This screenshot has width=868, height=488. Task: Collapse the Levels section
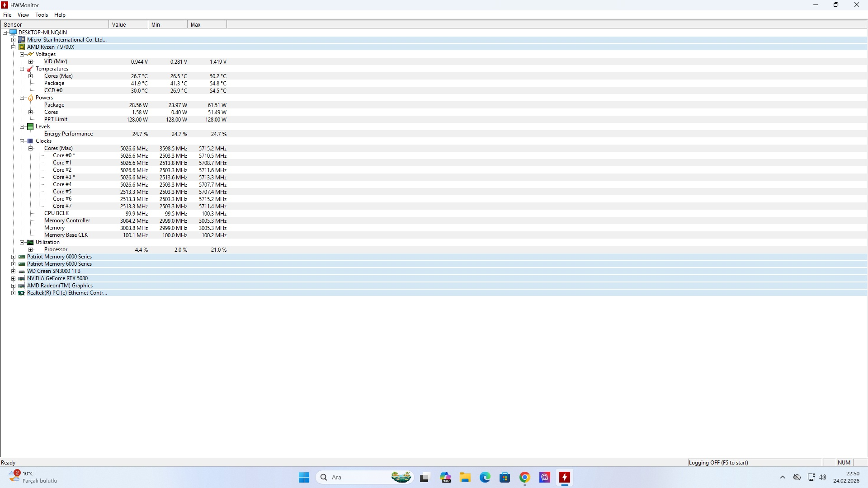(x=22, y=127)
